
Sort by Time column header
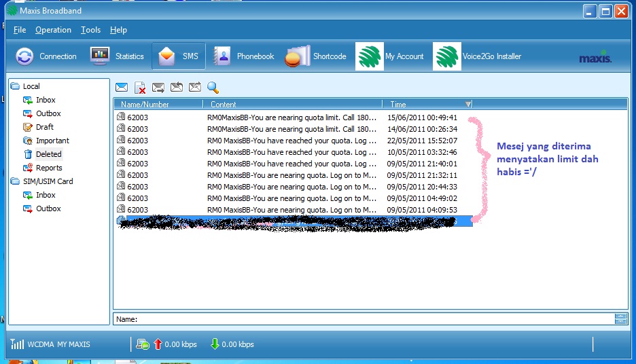click(x=427, y=104)
